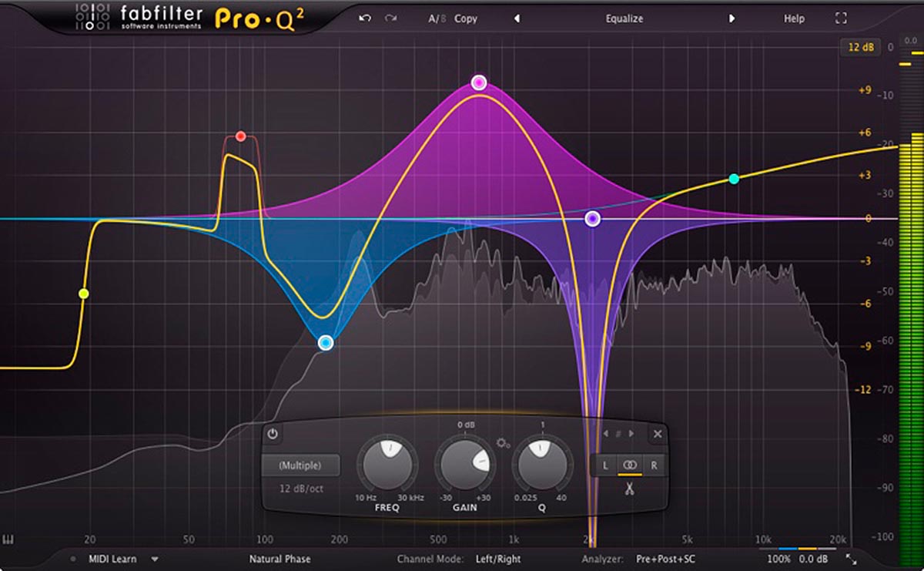Open the 12 dB/oct slope dropdown
The height and width of the screenshot is (571, 924).
300,489
